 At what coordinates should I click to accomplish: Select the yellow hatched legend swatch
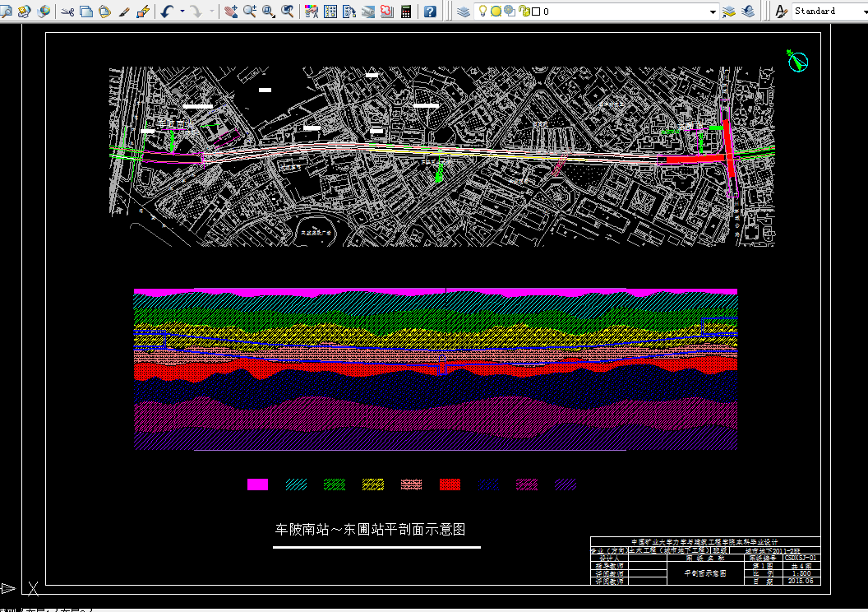(x=372, y=484)
